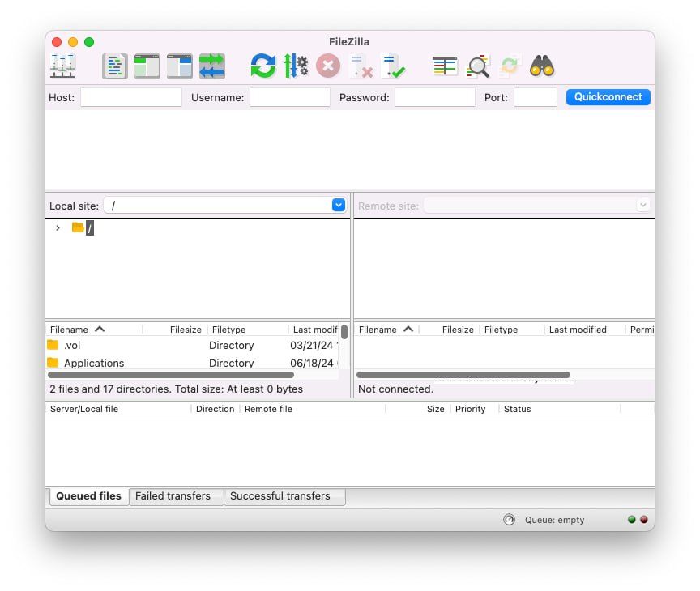Click the green activity indicator light
This screenshot has width=700, height=591.
coord(631,519)
